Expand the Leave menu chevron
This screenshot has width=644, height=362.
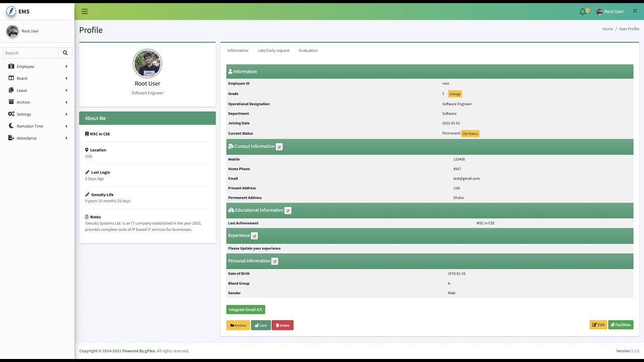coord(66,90)
